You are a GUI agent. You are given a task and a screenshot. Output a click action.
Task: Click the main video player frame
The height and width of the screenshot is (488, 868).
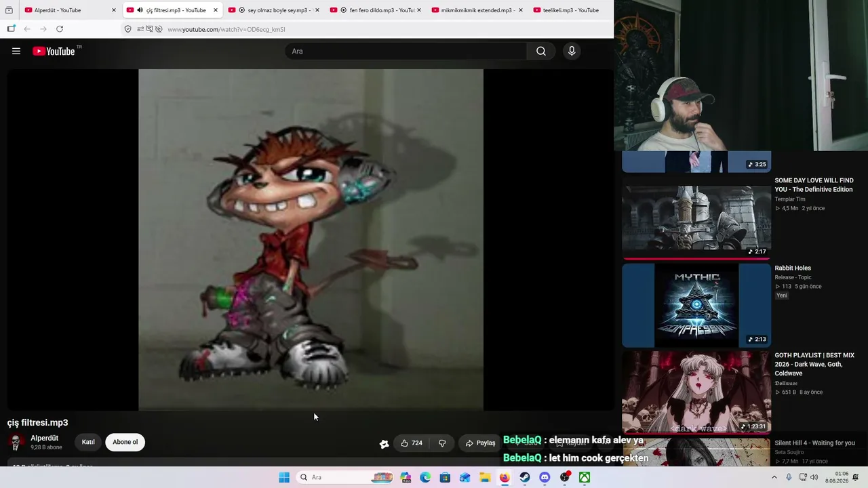click(x=311, y=240)
